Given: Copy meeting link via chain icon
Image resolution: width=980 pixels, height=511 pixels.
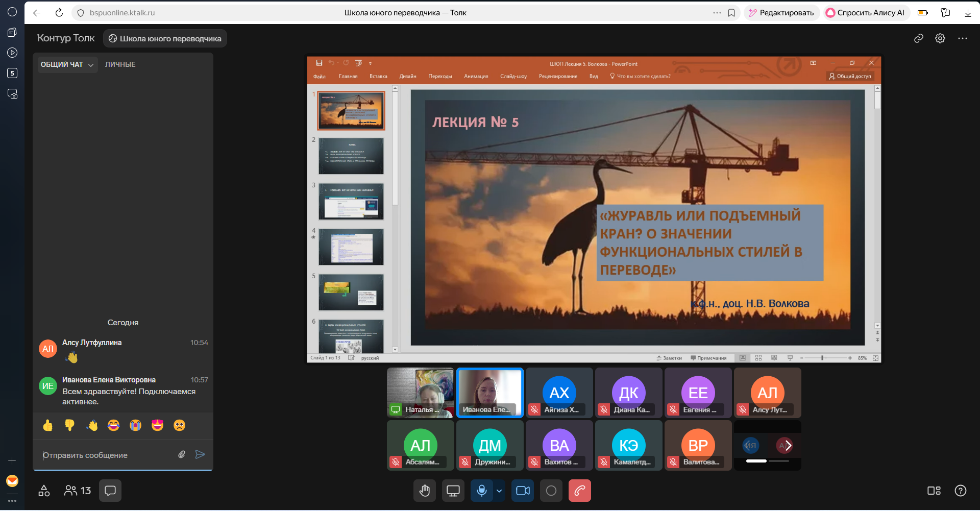Looking at the screenshot, I should pos(918,38).
